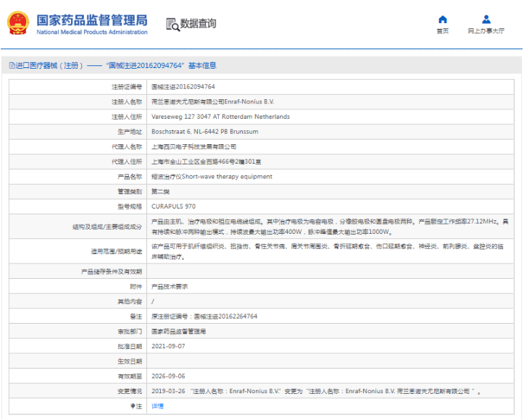Click the 首页 text label
Image resolution: width=524 pixels, height=420 pixels.
(442, 31)
